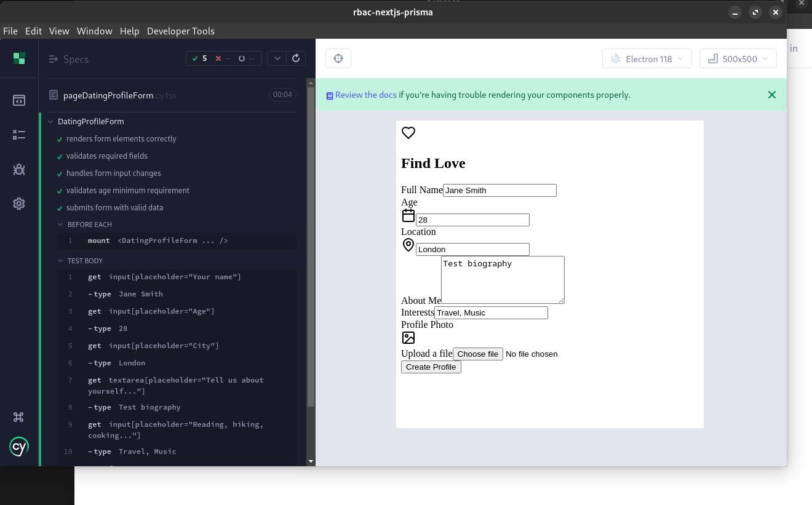Click the Location input containing London

click(x=472, y=249)
